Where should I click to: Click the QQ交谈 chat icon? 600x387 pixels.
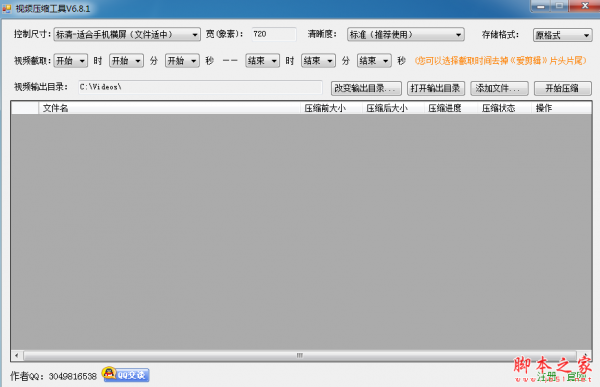(x=126, y=374)
